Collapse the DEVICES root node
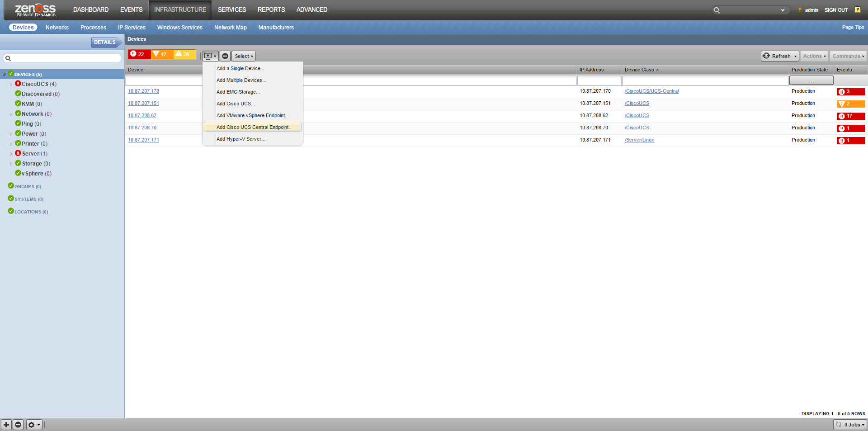 tap(4, 74)
